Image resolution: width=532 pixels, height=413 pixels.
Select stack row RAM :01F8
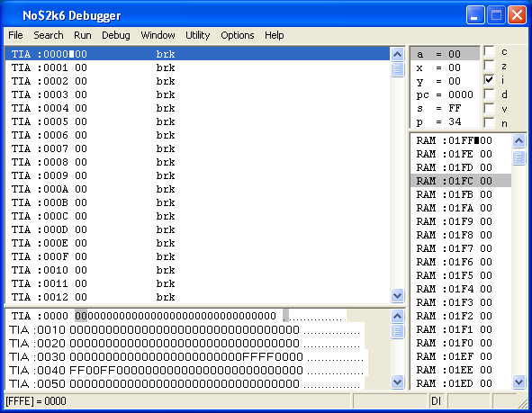coord(461,235)
